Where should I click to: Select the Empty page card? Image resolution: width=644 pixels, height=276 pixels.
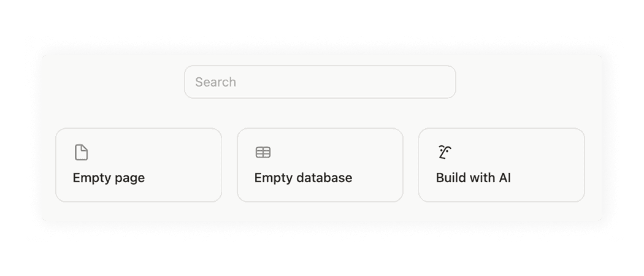(139, 165)
